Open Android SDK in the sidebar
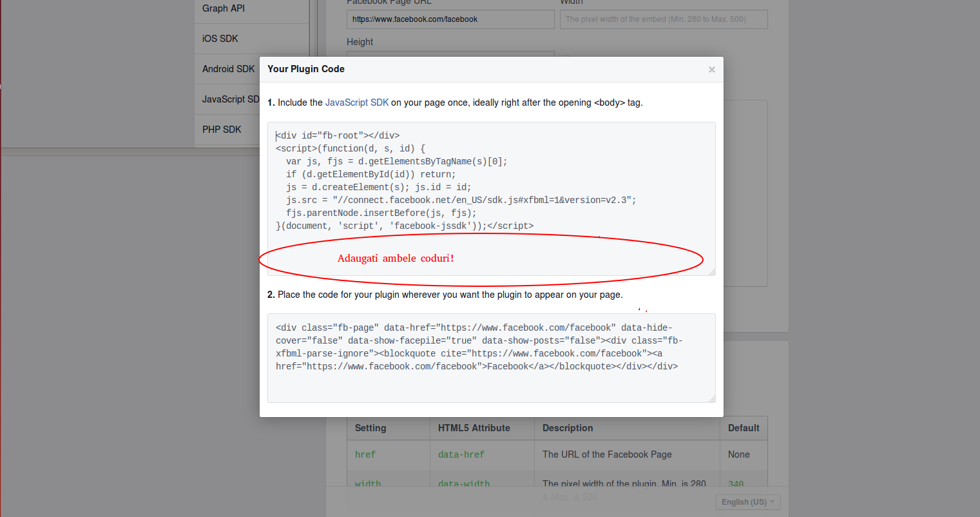Image resolution: width=980 pixels, height=517 pixels. click(227, 69)
